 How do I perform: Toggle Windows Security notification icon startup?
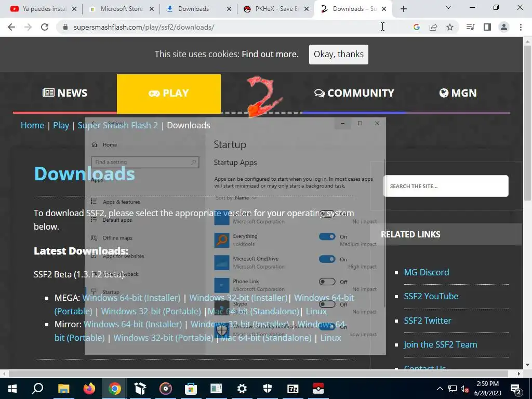pos(327,326)
